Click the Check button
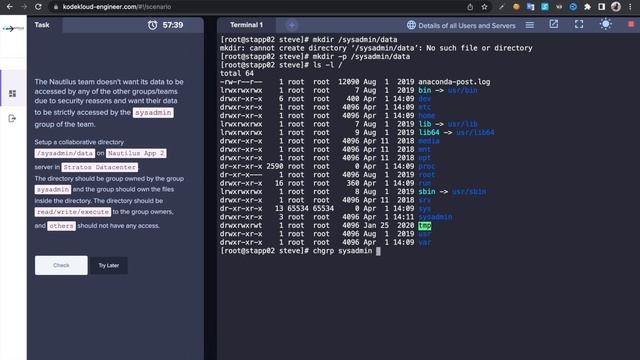Image resolution: width=640 pixels, height=360 pixels. (61, 265)
